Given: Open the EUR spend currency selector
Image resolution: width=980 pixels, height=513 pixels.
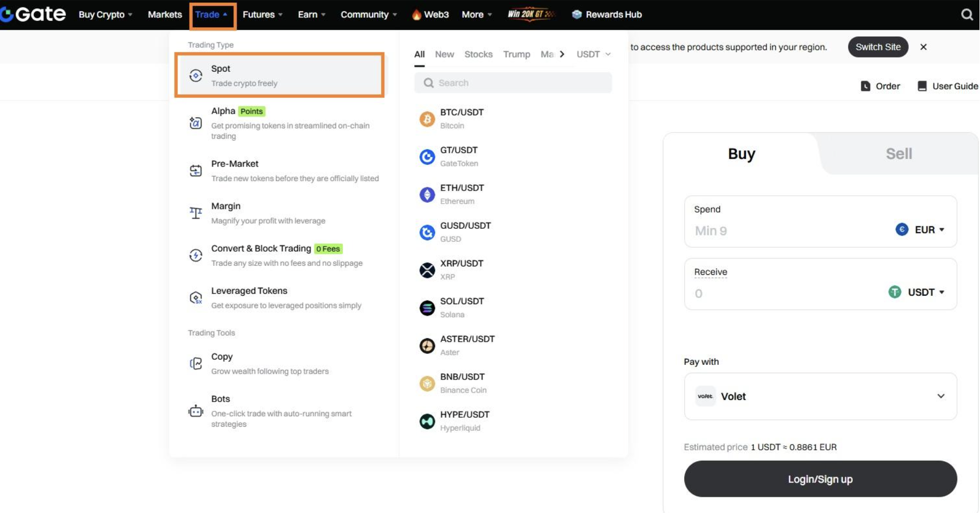Looking at the screenshot, I should click(x=920, y=229).
